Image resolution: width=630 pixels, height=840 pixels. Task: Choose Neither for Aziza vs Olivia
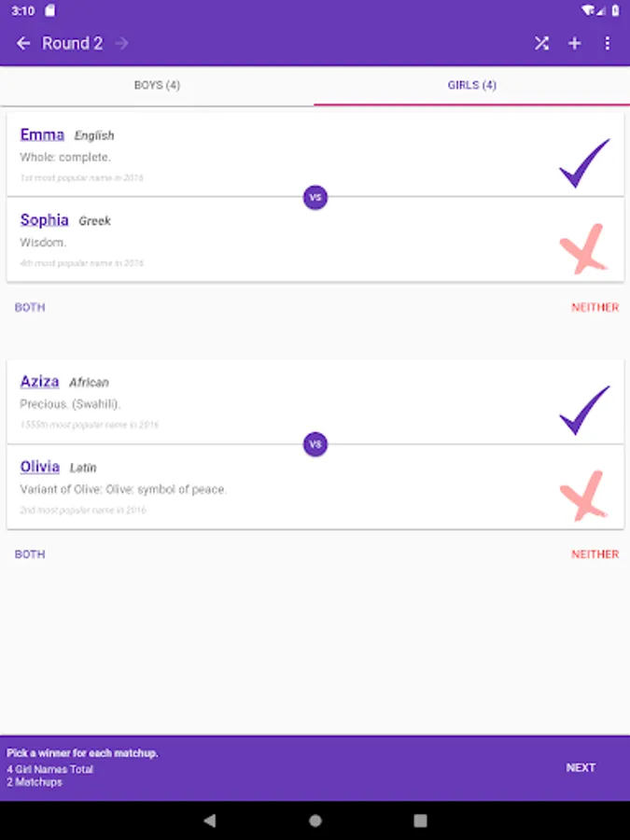pos(595,554)
